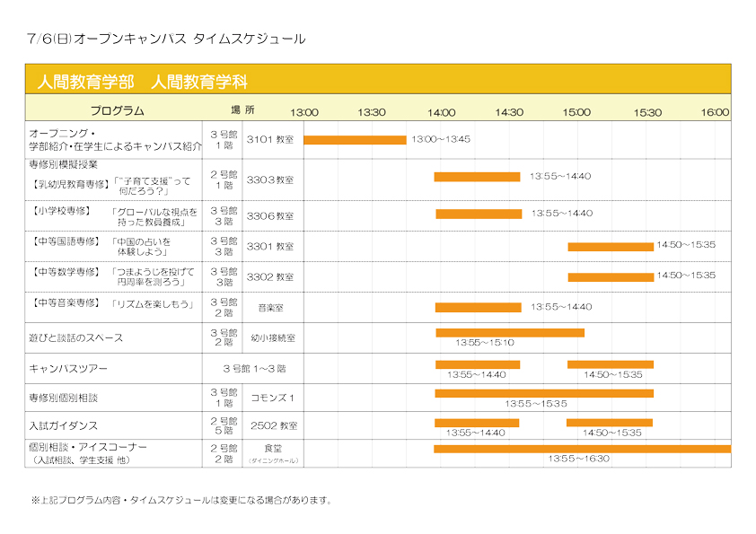
Task: Select the "2502 教室" location cell
Action: point(274,425)
